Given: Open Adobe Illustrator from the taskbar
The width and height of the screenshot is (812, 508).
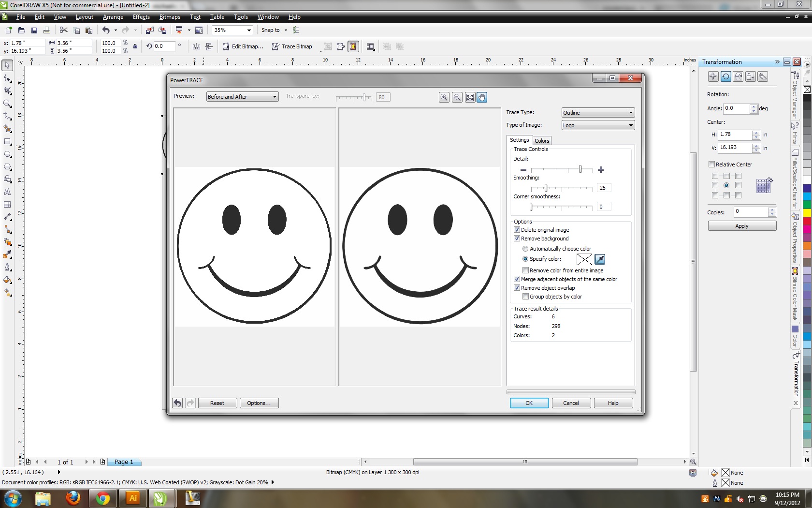Looking at the screenshot, I should pos(133,498).
